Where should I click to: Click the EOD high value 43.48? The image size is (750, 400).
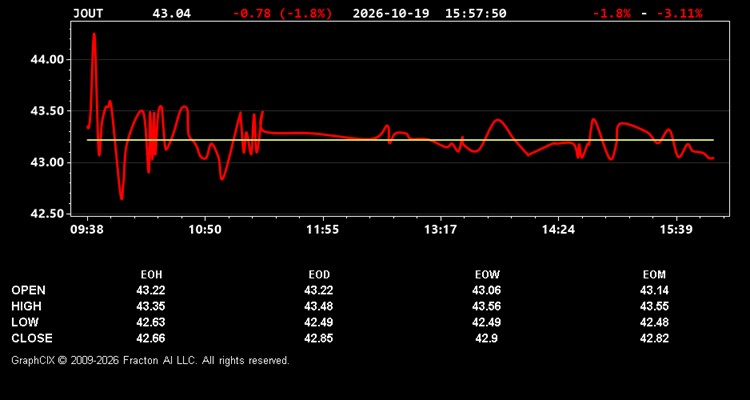[x=319, y=306]
